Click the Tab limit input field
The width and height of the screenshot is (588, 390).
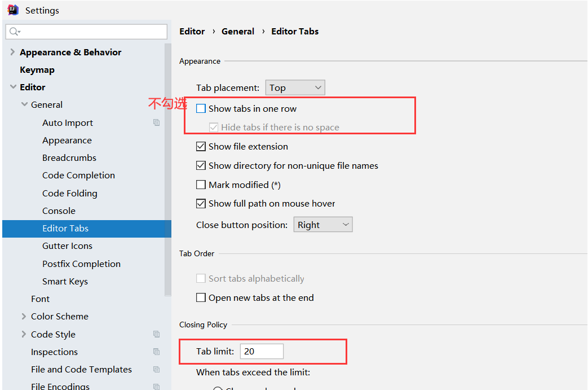coord(262,351)
